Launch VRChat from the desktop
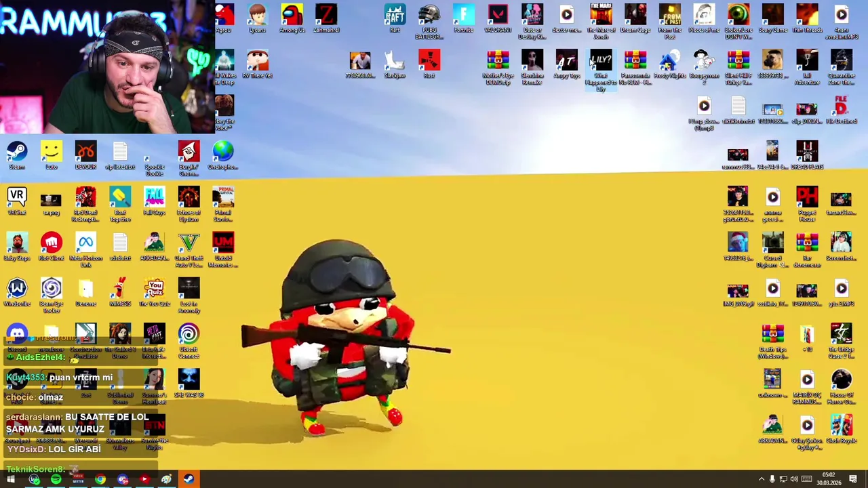868x488 pixels. tap(17, 201)
